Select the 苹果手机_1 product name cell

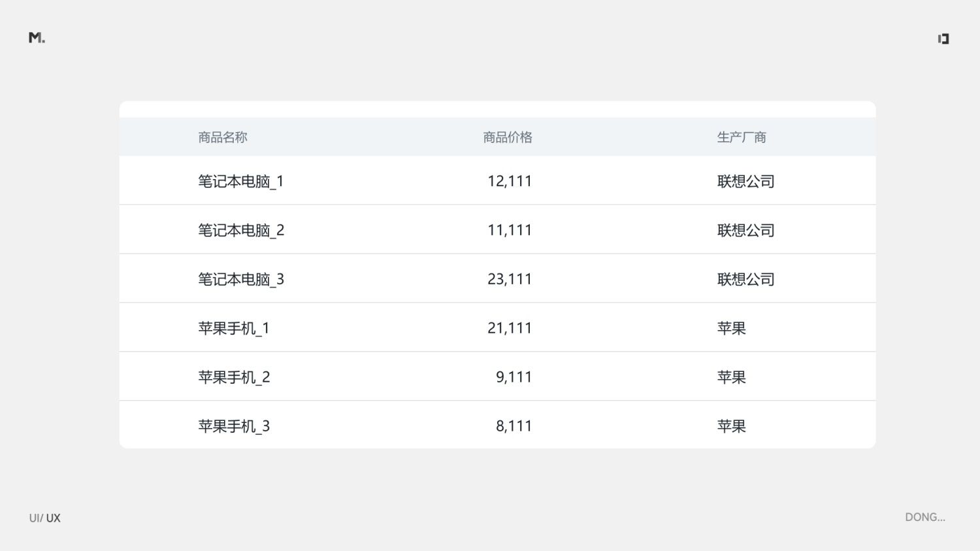[x=234, y=328]
